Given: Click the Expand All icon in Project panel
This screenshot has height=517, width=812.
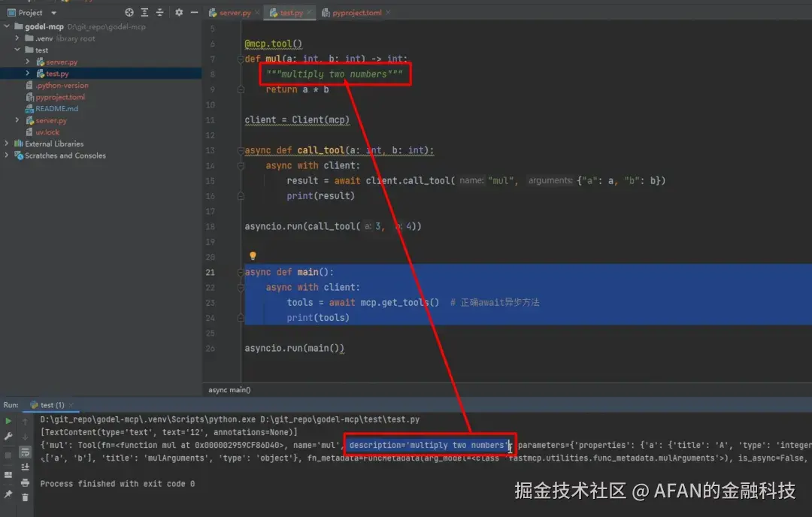Looking at the screenshot, I should point(144,13).
